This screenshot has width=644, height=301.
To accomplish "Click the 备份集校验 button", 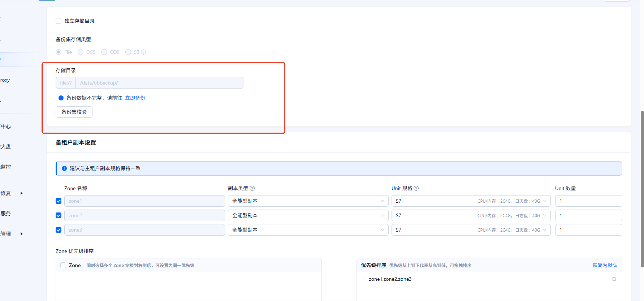I will [x=74, y=112].
